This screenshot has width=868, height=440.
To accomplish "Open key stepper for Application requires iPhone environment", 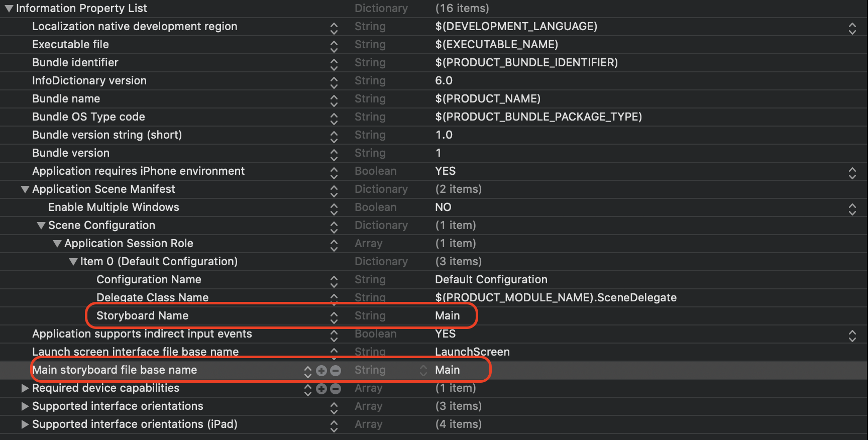I will 334,173.
